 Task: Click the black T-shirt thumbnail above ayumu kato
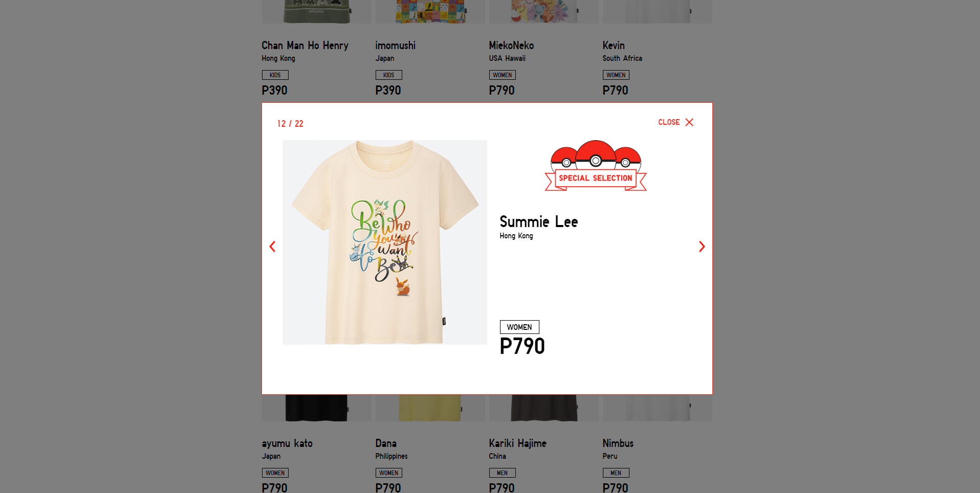pyautogui.click(x=316, y=408)
